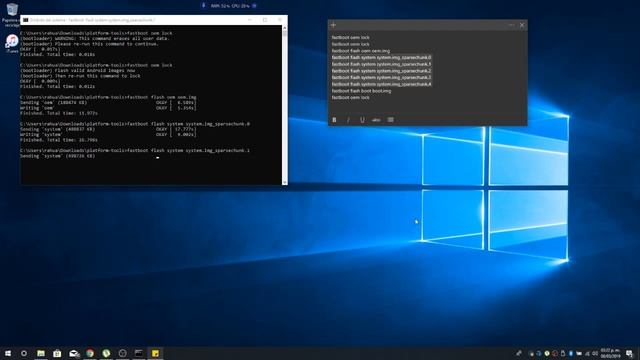Viewport: 640px width, 360px height.
Task: Switch to Command Prompt on taskbar
Action: (x=139, y=353)
